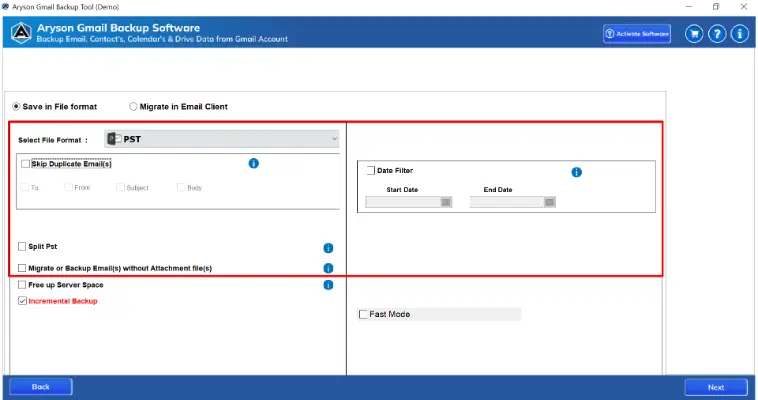Show info for Backup without Attachment files

click(328, 268)
